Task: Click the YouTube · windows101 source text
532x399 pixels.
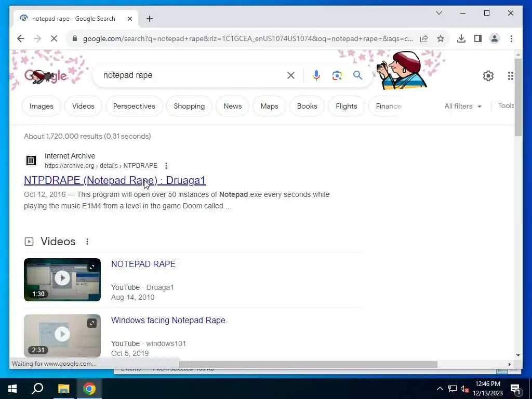Action: (x=149, y=343)
